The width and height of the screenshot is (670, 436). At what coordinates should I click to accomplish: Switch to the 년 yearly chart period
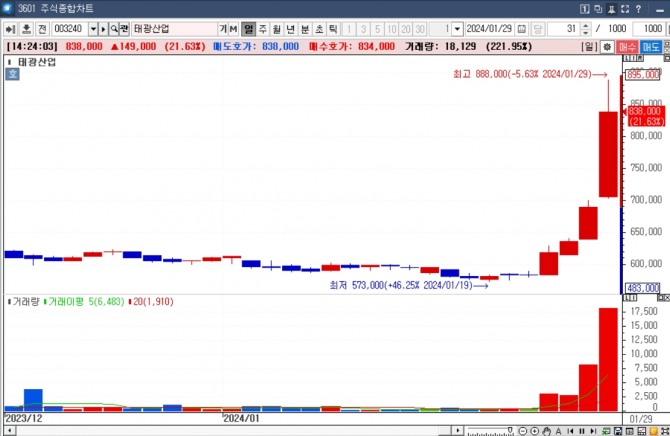click(291, 29)
